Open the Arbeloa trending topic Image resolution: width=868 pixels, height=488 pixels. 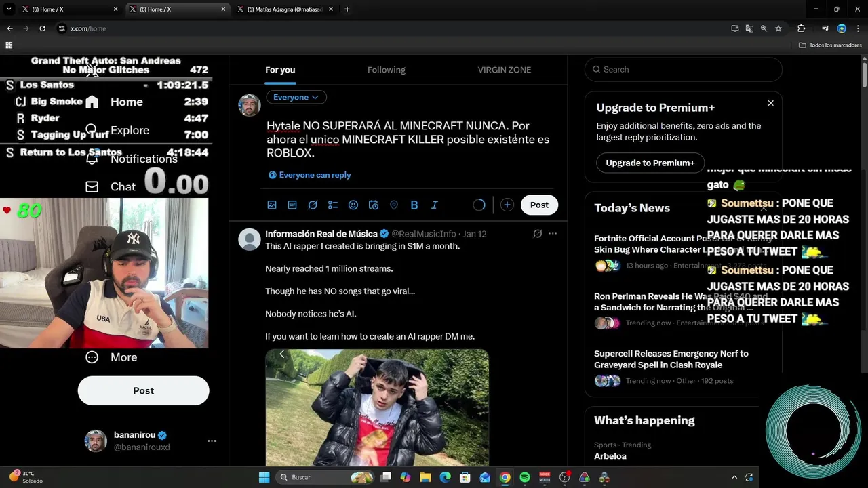coord(610,456)
